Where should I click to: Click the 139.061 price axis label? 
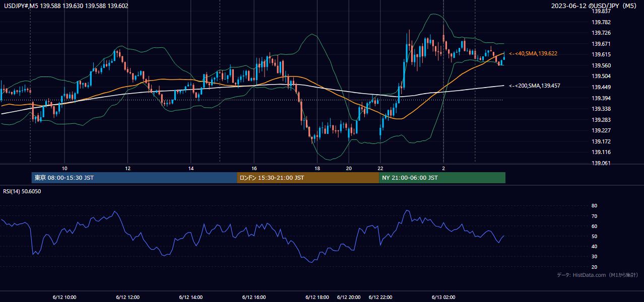click(x=601, y=163)
